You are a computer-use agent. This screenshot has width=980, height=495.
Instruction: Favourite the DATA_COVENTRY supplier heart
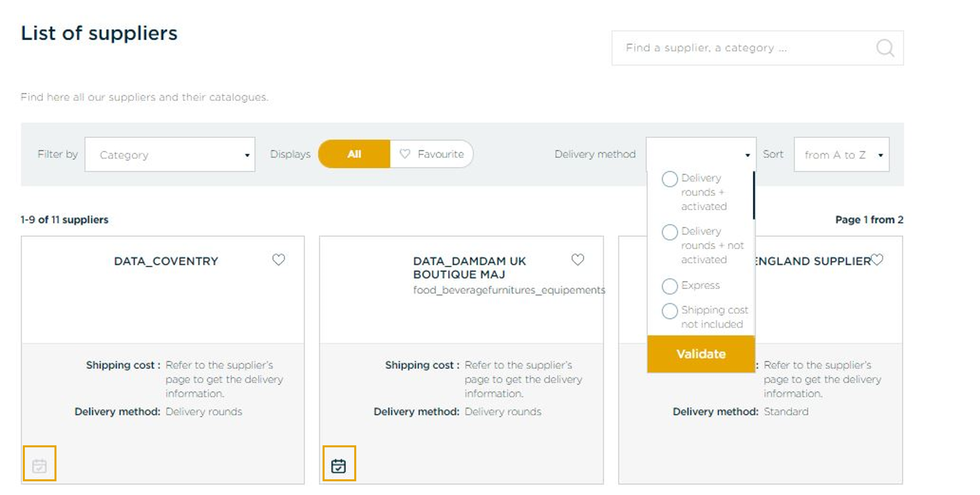click(x=278, y=260)
